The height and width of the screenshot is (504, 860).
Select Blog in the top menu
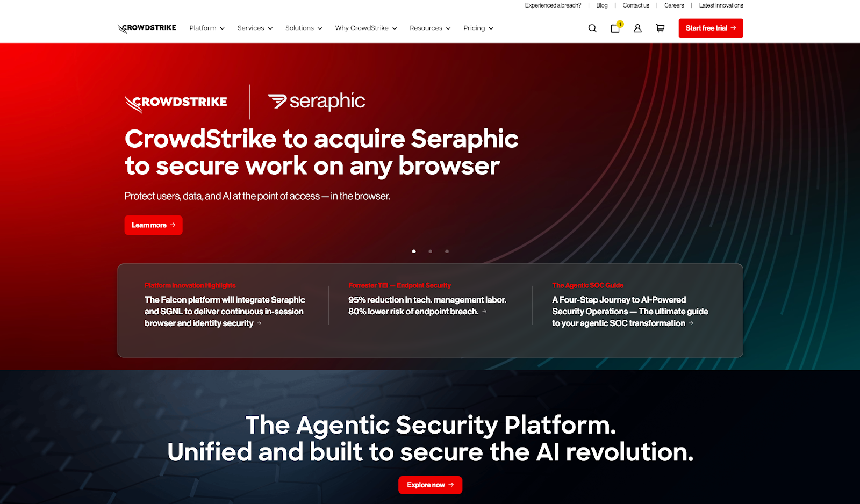(x=601, y=5)
